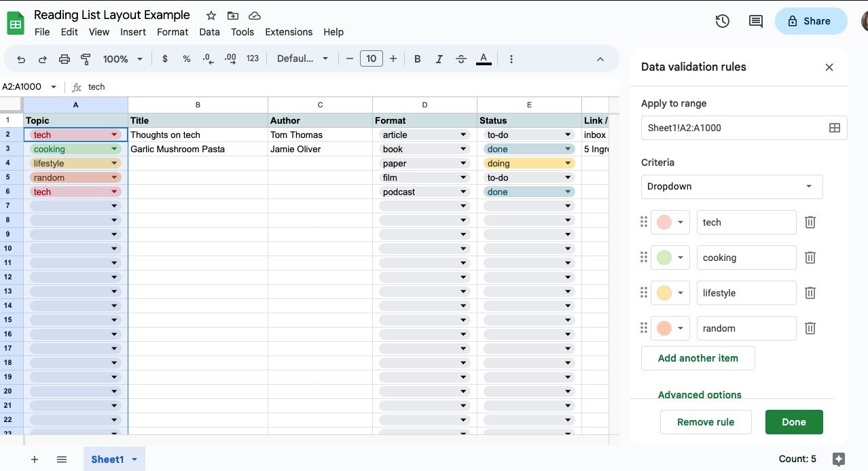Edit the lifestyle item text field
Screen dimensions: 868x471
pos(746,293)
